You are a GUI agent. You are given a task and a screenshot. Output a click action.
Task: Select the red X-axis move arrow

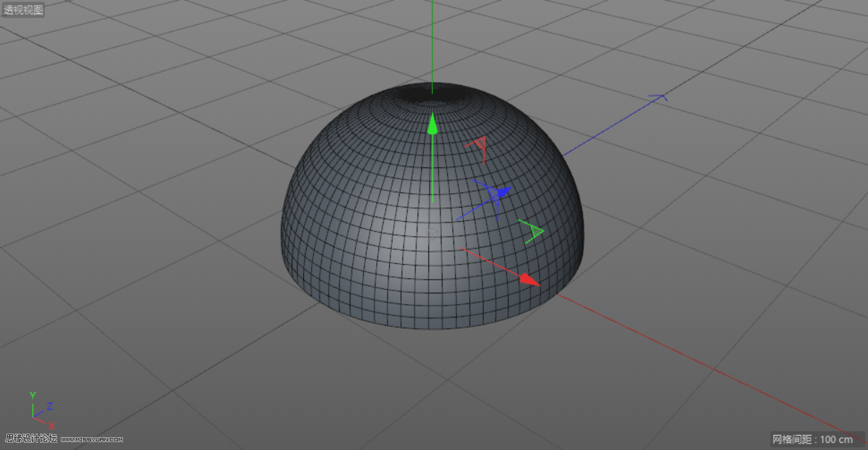(x=528, y=278)
